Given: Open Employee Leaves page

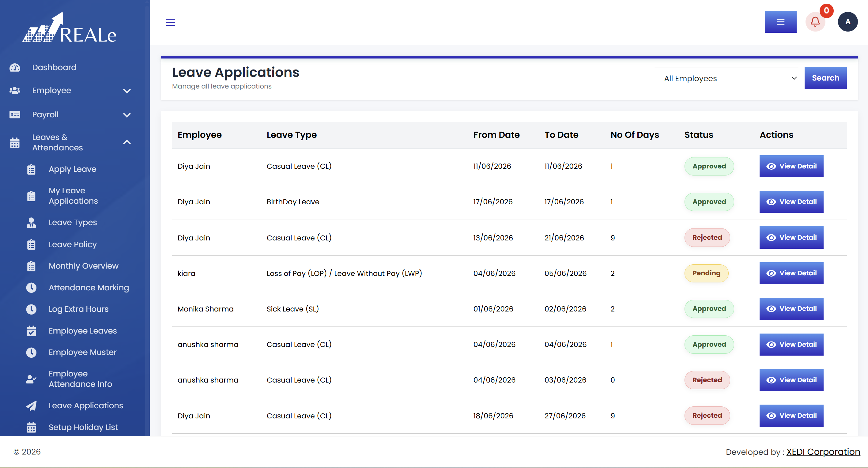Looking at the screenshot, I should (x=83, y=331).
